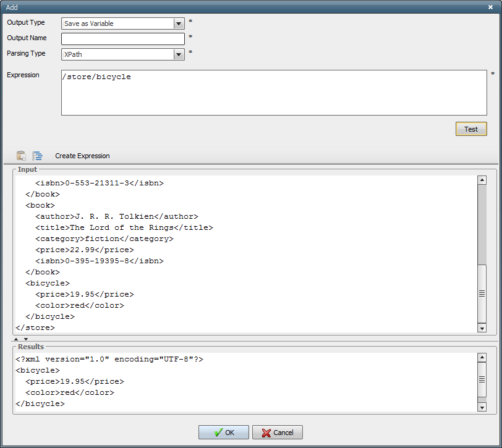The image size is (502, 448).
Task: Click the color red line in Input
Action: [x=80, y=306]
